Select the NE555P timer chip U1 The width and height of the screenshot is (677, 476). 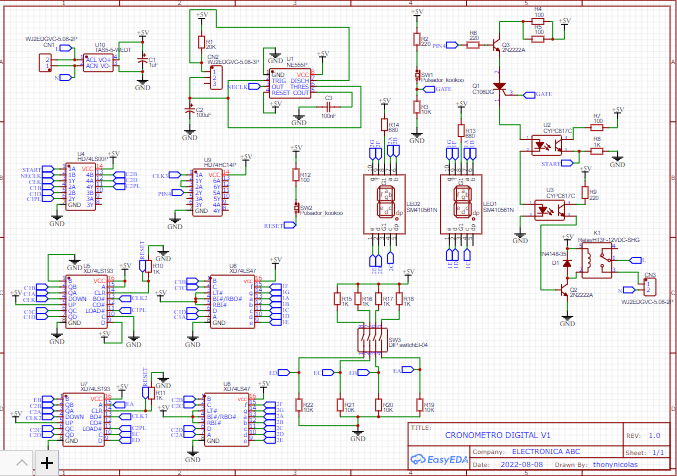290,83
